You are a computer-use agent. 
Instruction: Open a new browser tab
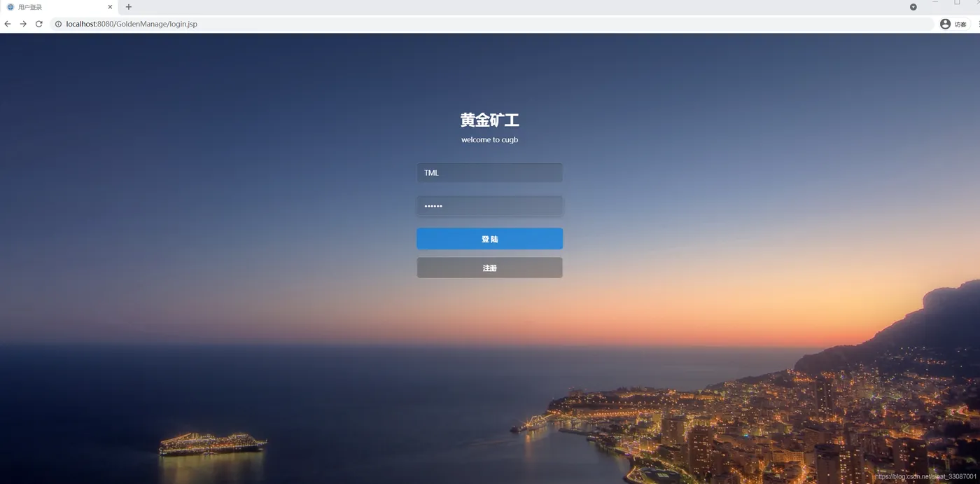point(129,7)
